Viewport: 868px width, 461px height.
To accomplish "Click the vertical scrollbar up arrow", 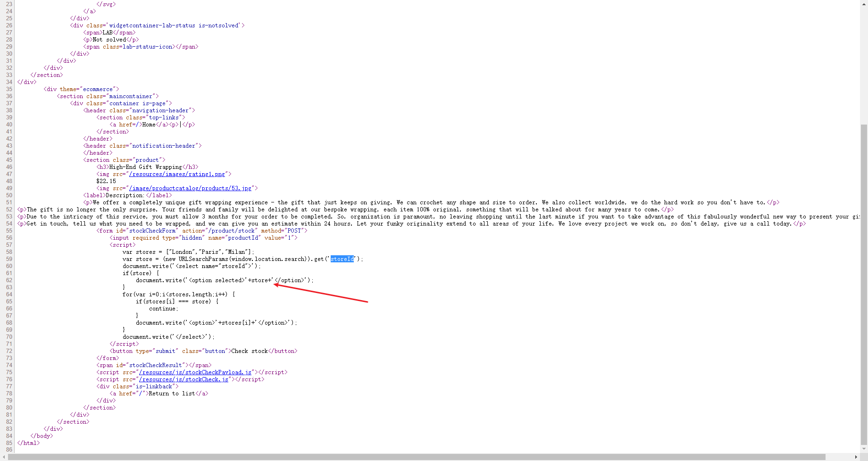I will click(864, 3).
